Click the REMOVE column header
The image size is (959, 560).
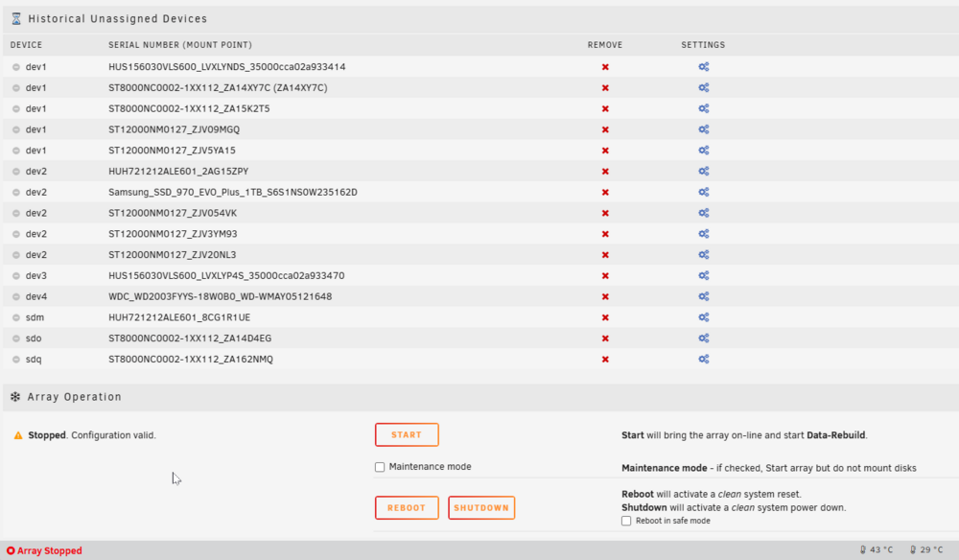click(605, 45)
